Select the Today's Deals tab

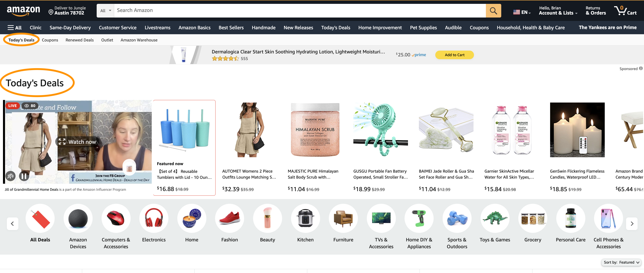pyautogui.click(x=21, y=40)
